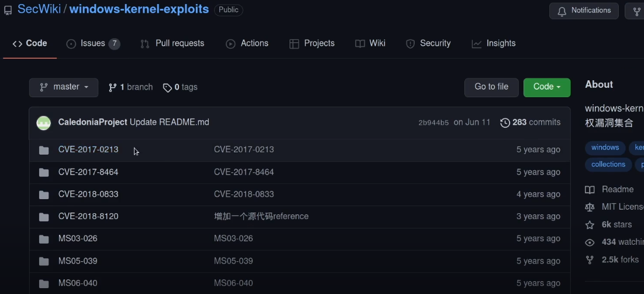Switch to the Issues tab
The image size is (644, 294).
pos(93,43)
